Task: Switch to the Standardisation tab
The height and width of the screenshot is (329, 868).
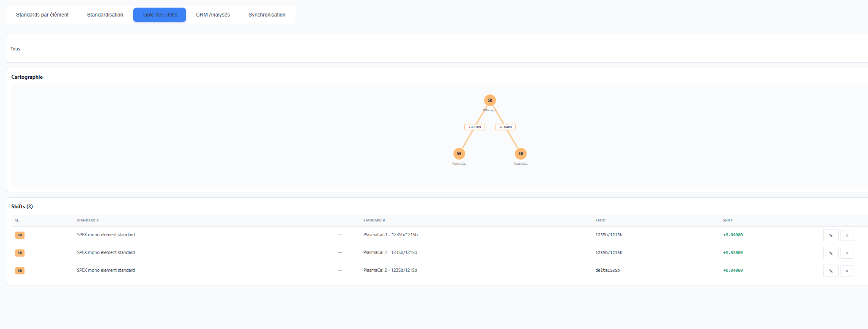Action: coord(105,15)
